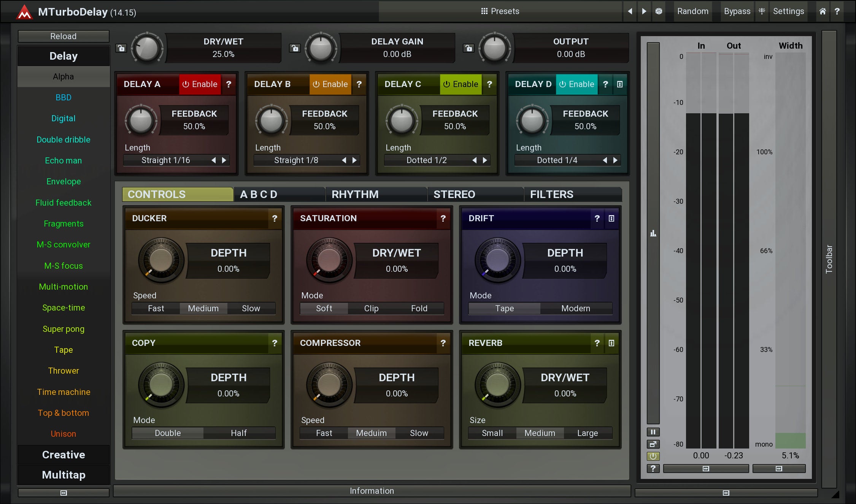Pause the meters with pause icon
The height and width of the screenshot is (504, 856).
653,432
